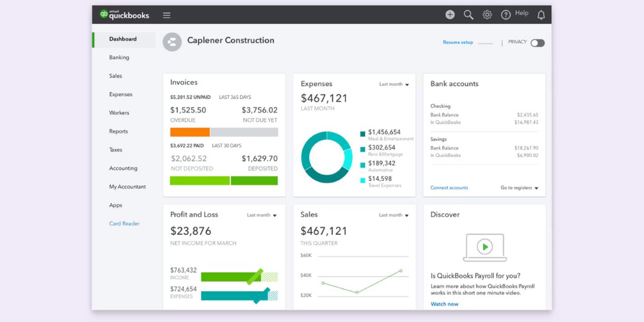Click the Resume setup progress bar

click(486, 42)
